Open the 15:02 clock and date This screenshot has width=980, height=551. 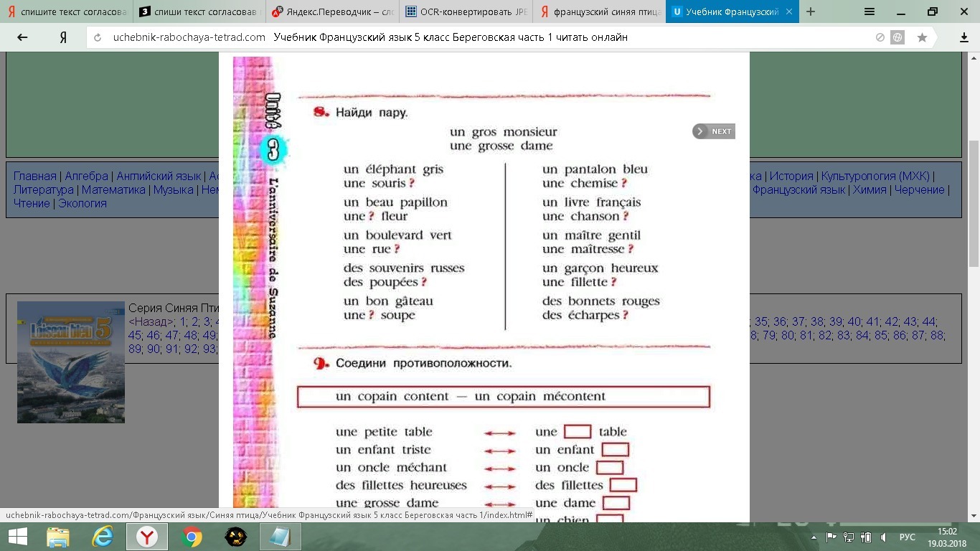click(x=947, y=537)
